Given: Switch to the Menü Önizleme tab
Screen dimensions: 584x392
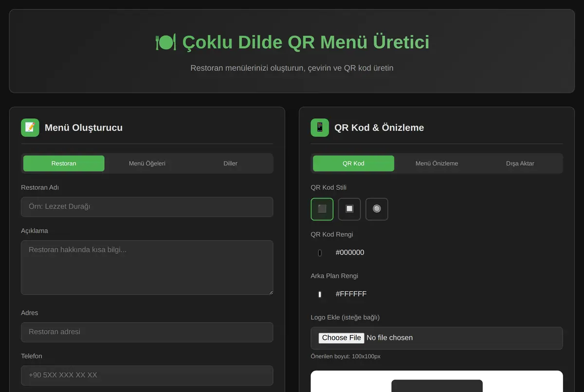Looking at the screenshot, I should 437,163.
